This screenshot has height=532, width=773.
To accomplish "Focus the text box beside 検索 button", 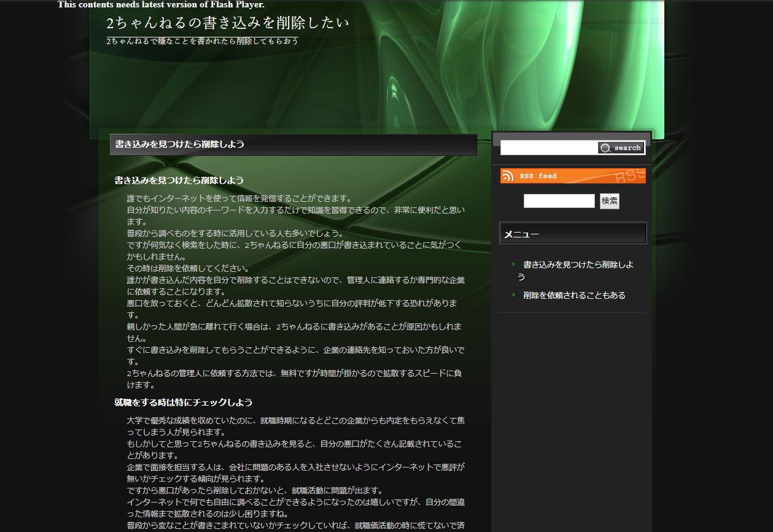I will click(x=559, y=201).
